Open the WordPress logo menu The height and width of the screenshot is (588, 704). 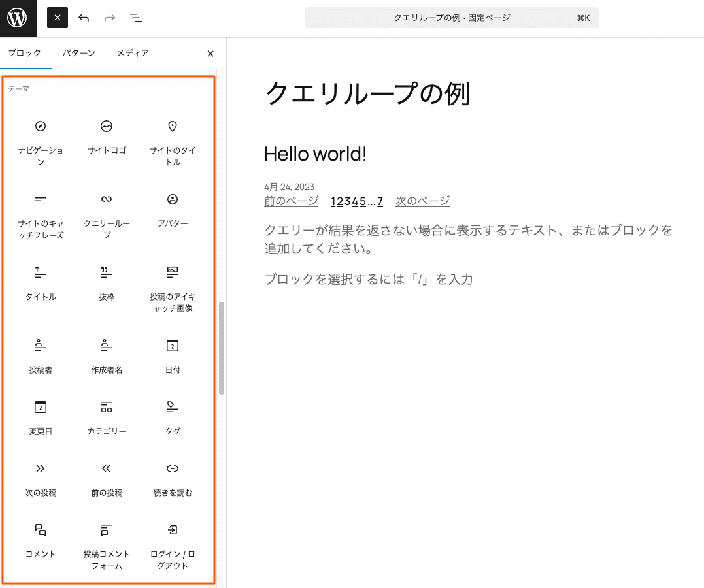tap(18, 18)
